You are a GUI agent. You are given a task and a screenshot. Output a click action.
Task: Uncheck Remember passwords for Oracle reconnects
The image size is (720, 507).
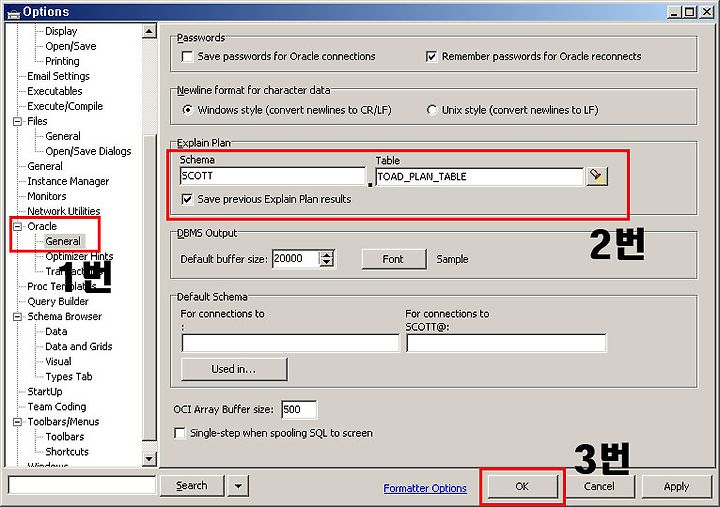point(431,56)
